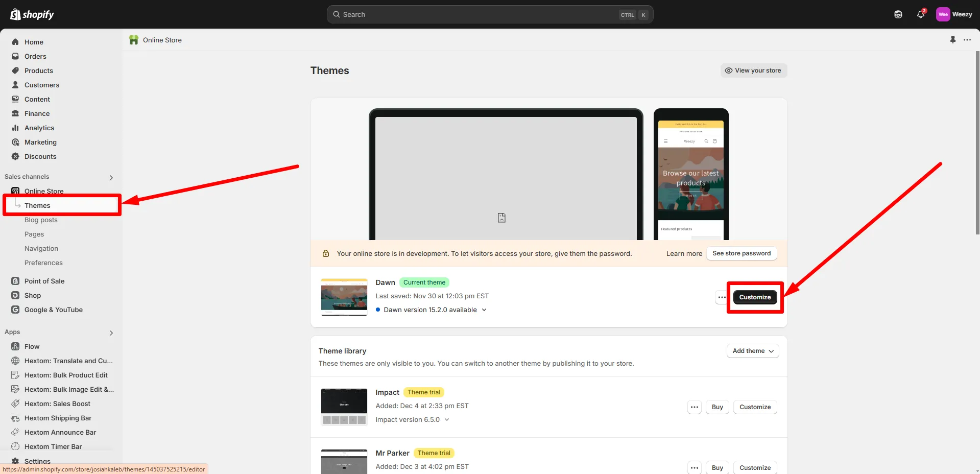Click the Shop channel icon
This screenshot has height=474, width=980.
point(15,295)
